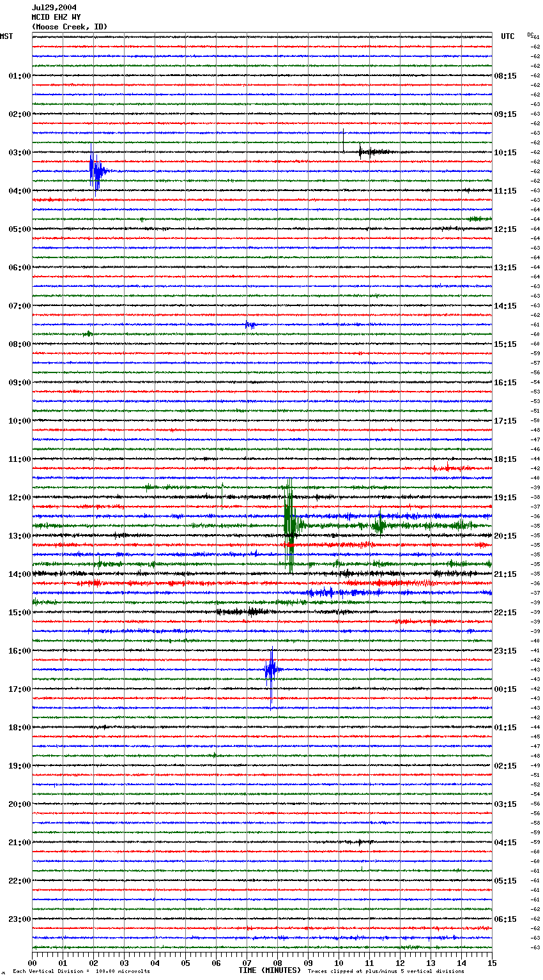543x980 pixels.
Task: Click the 18:00 MST time label
Action: [x=20, y=728]
